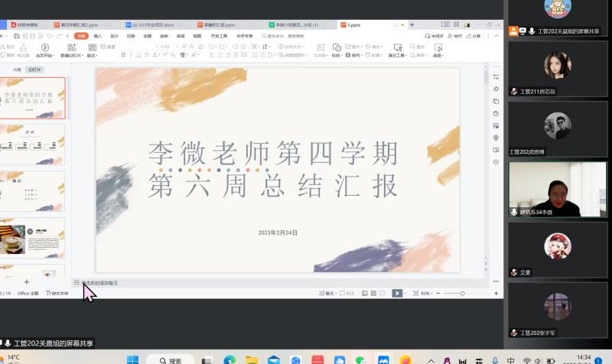Click the 形状 shapes icon in ribbon

point(337,47)
